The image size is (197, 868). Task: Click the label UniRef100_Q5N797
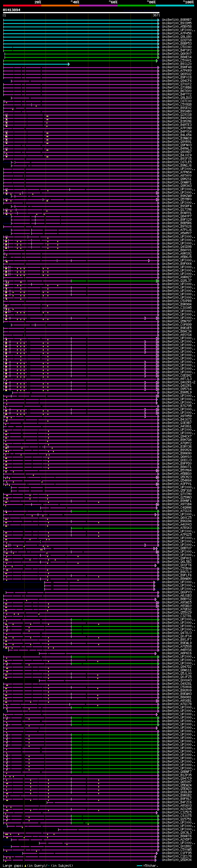(x=177, y=321)
